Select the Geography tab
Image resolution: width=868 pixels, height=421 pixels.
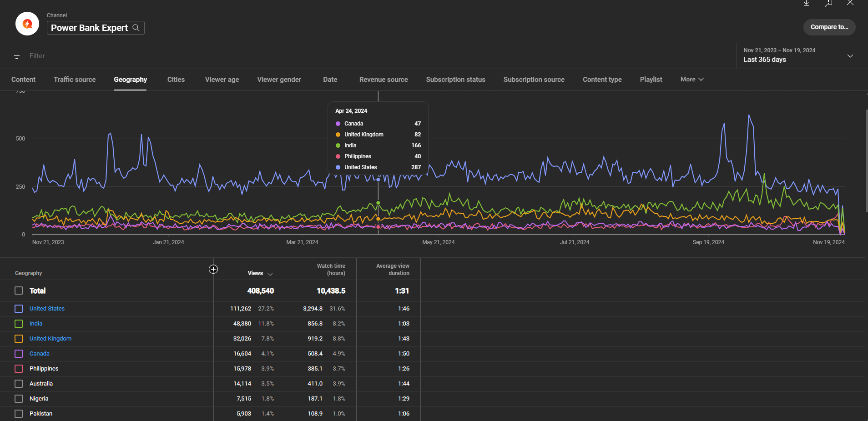(130, 80)
